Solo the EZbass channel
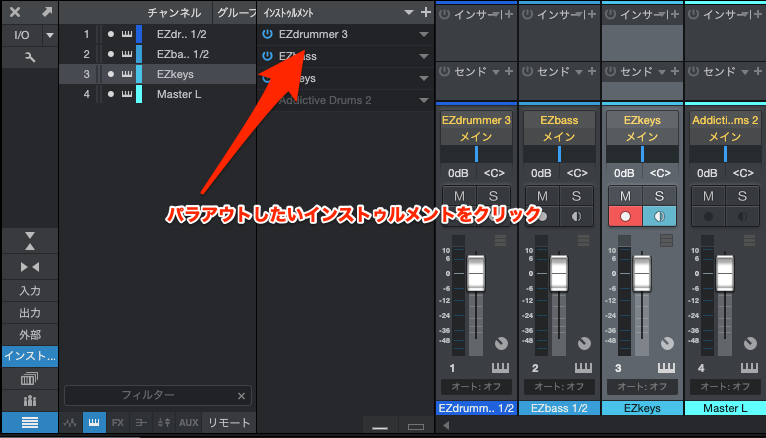The width and height of the screenshot is (766, 438). [x=575, y=196]
